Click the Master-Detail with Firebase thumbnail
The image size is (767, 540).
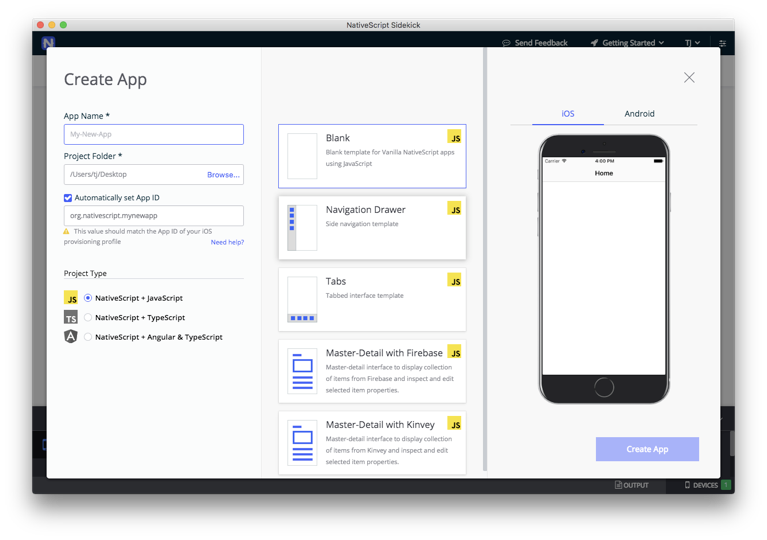302,371
